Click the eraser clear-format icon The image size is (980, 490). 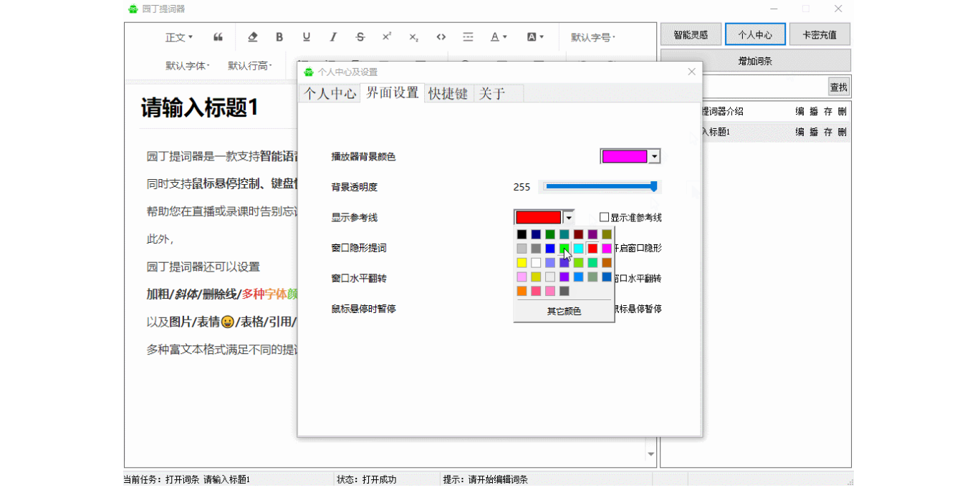pos(252,37)
